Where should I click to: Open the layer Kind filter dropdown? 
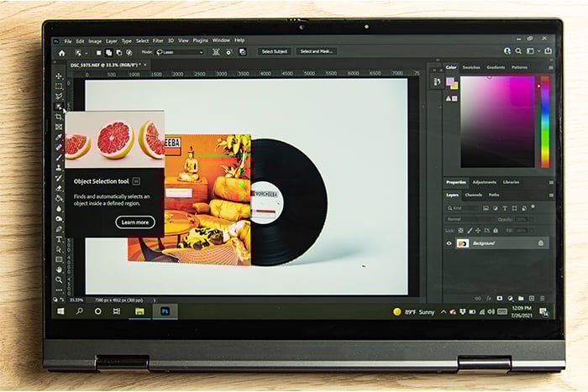462,208
